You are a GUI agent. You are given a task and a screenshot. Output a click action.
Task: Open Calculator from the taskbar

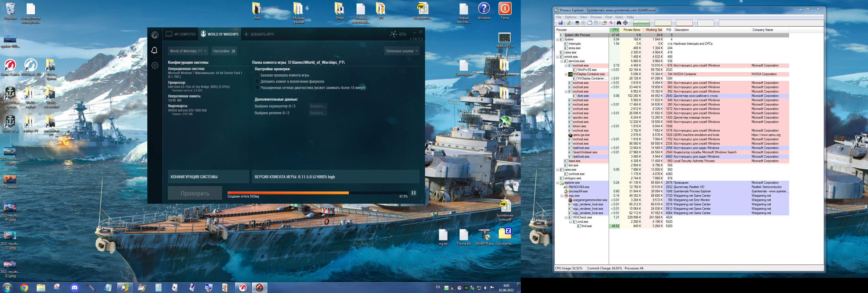point(158,288)
